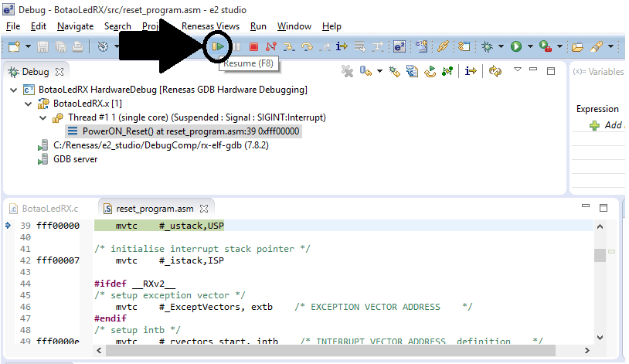The image size is (629, 364).
Task: Click the New C/C++ Project wizard icon
Action: pyautogui.click(x=422, y=46)
